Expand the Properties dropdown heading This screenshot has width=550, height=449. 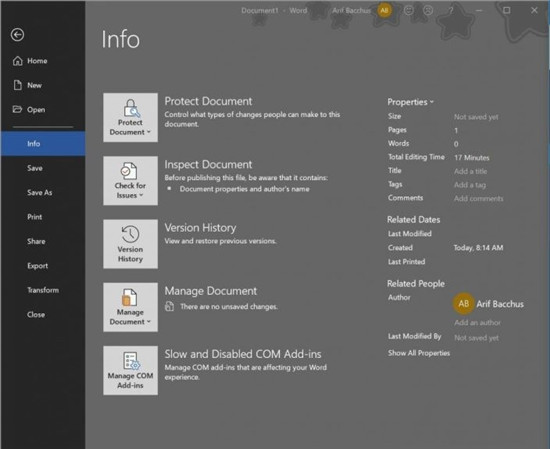point(410,102)
